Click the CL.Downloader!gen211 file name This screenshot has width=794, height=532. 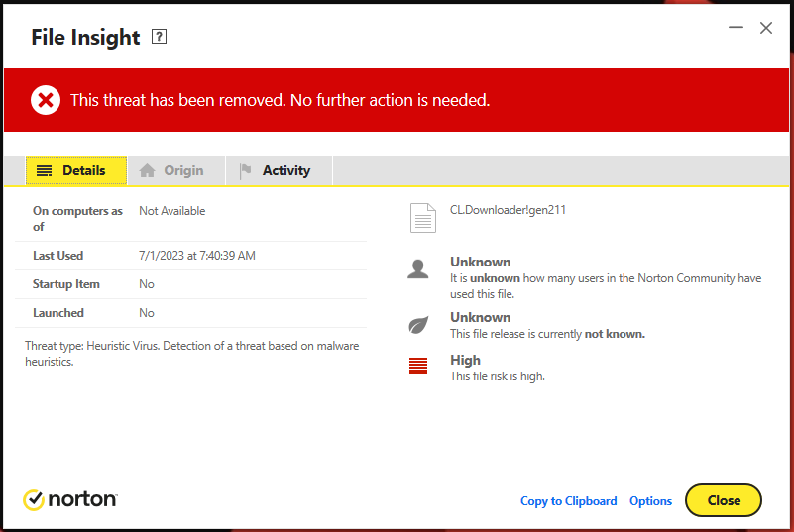click(x=508, y=210)
